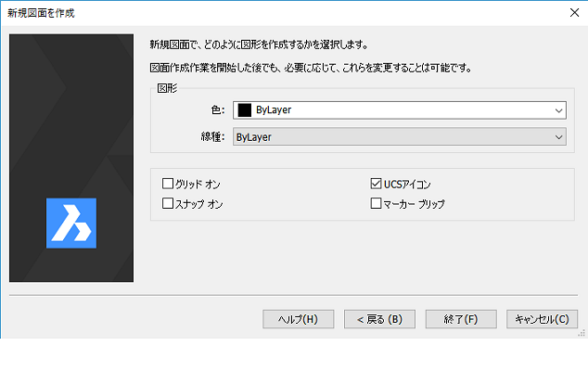Enable the スナップ オン checkbox

click(168, 204)
